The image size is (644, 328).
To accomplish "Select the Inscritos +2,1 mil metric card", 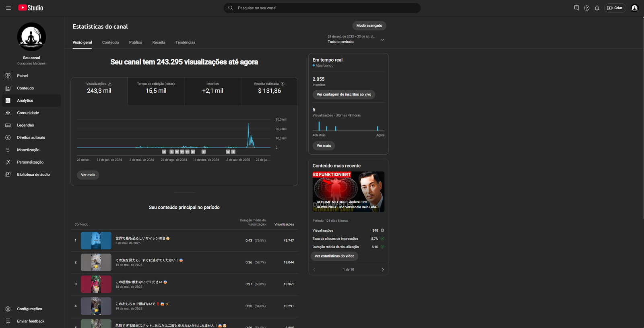I will tap(213, 91).
